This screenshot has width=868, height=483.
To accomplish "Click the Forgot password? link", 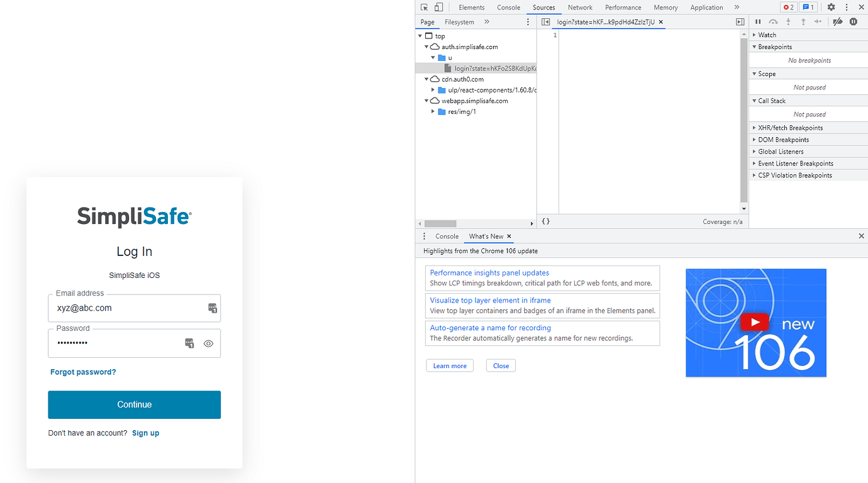I will (83, 372).
